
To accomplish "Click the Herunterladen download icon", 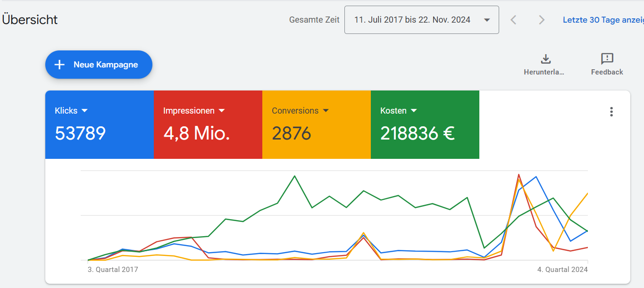I will click(545, 59).
